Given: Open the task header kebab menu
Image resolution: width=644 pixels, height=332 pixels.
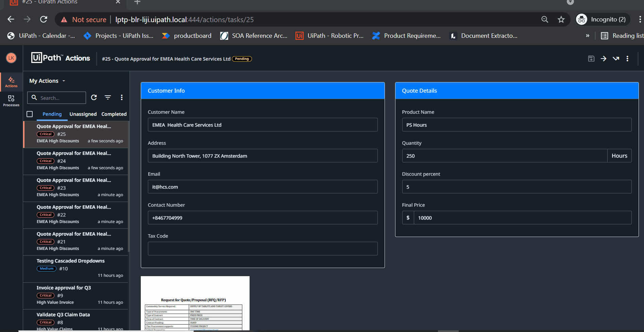Looking at the screenshot, I should tap(627, 59).
